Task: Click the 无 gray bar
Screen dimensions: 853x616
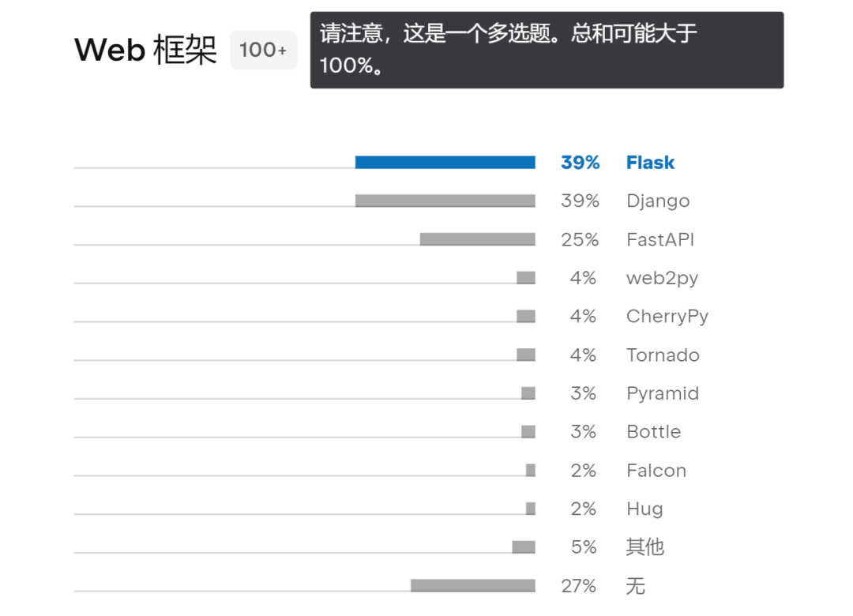Action: [473, 585]
